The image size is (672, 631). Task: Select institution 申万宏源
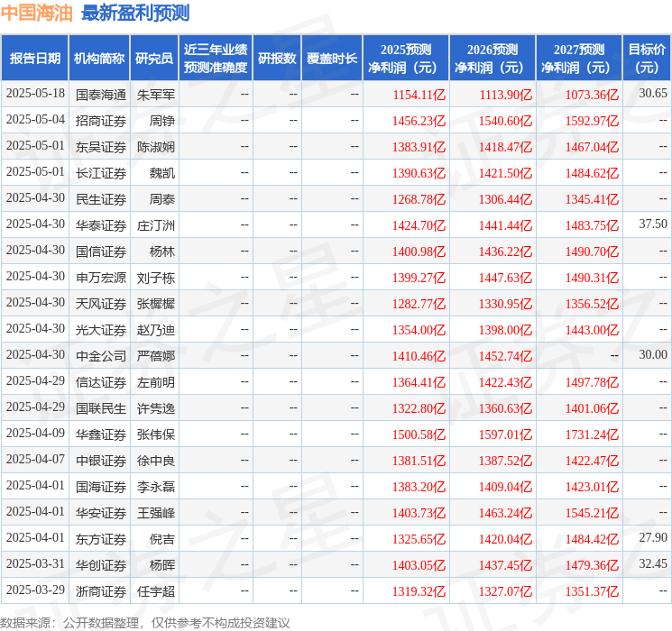pos(101,278)
